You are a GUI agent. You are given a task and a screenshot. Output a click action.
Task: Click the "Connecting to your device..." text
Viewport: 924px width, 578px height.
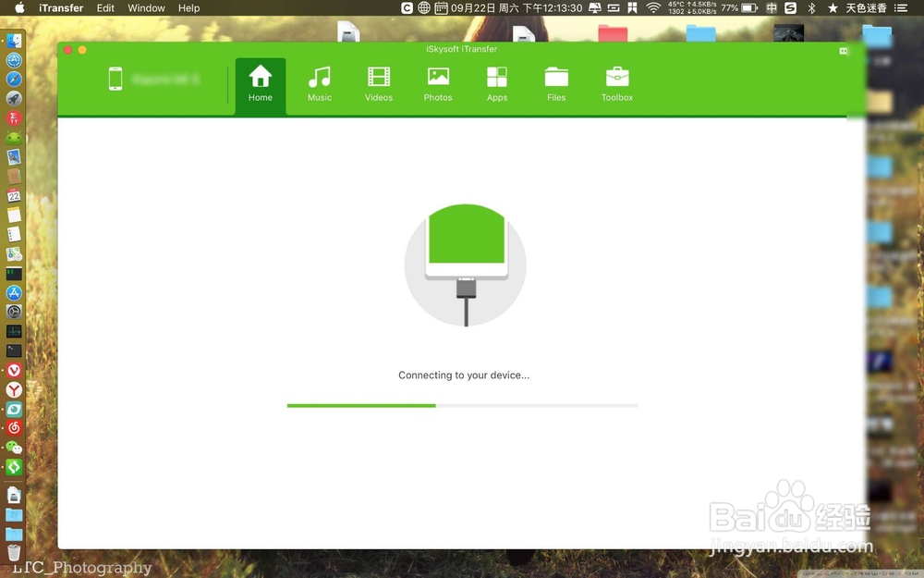point(464,375)
